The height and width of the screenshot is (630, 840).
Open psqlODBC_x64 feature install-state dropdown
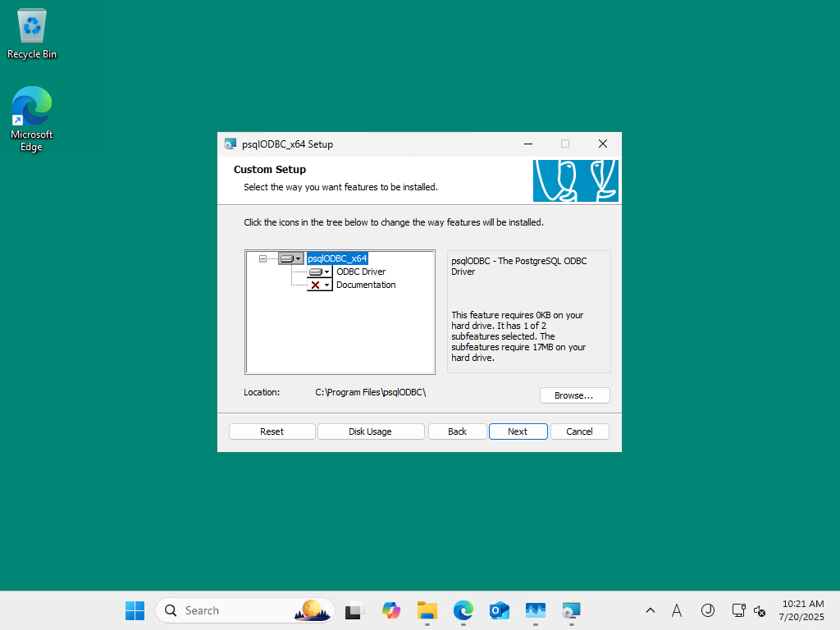[x=291, y=258]
